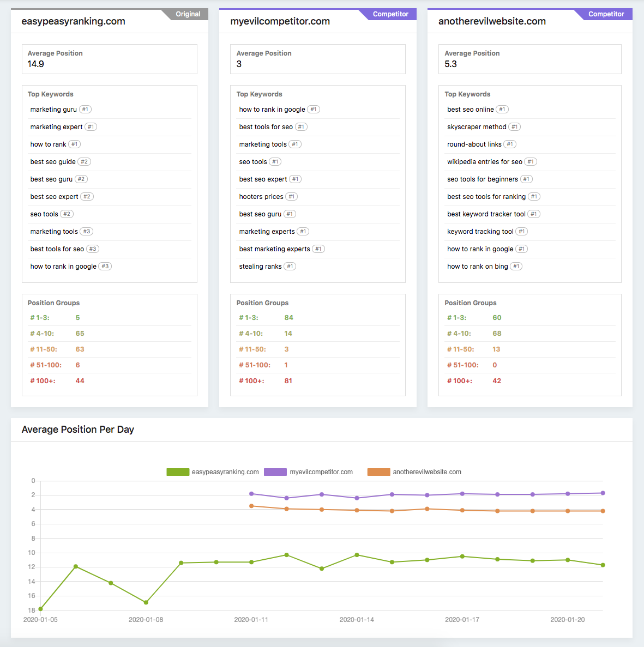Click 'best seo tools for ranking' keyword

[486, 197]
